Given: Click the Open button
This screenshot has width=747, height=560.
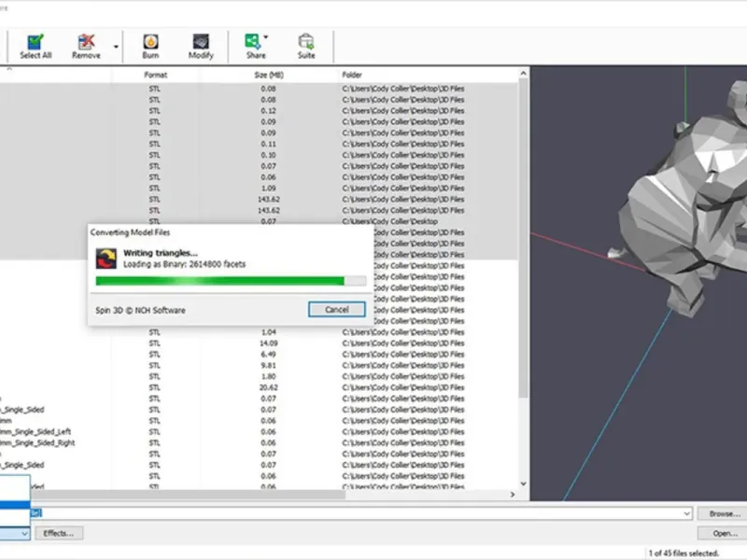Looking at the screenshot, I should (x=725, y=533).
